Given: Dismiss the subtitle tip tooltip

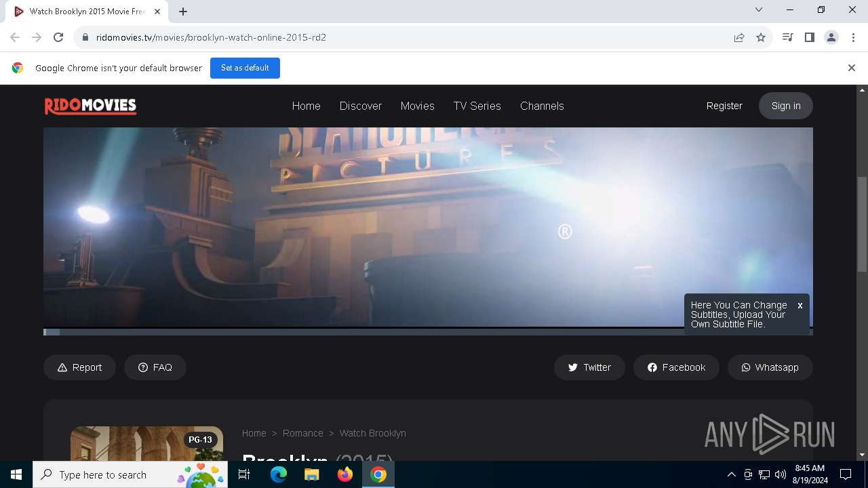Looking at the screenshot, I should [x=800, y=306].
